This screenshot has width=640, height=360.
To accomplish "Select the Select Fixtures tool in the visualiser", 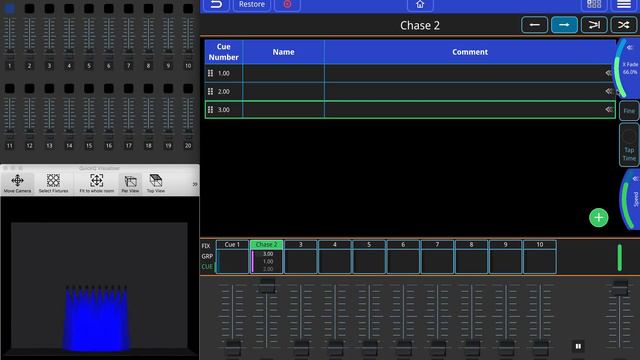I will tap(53, 183).
